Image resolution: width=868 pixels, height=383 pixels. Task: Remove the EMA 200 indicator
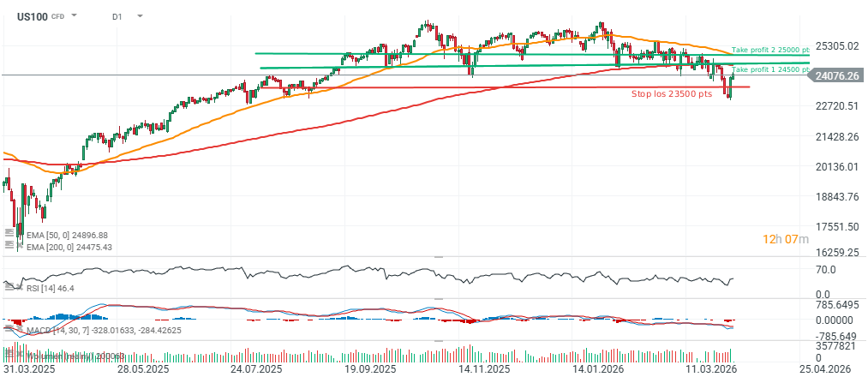[20, 247]
